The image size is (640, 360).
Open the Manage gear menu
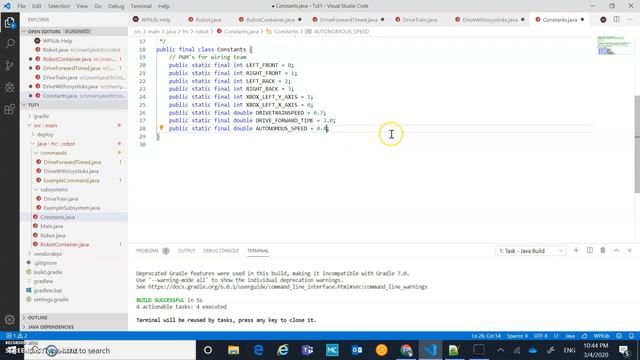(x=9, y=319)
